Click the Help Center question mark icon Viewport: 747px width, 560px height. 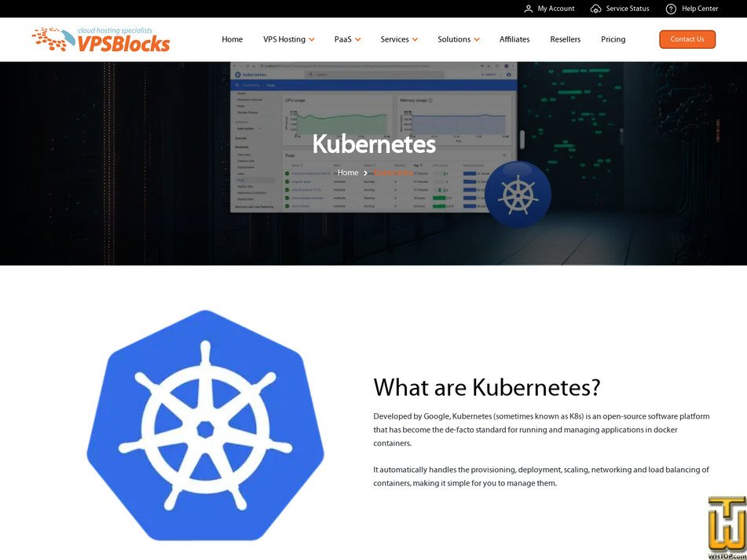[671, 9]
